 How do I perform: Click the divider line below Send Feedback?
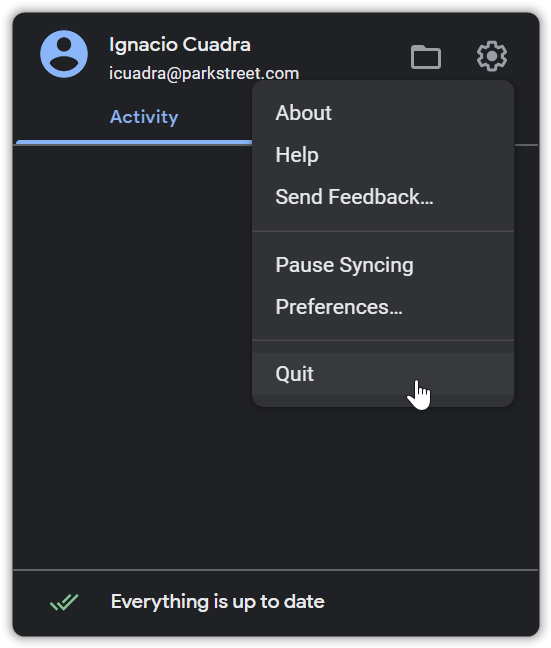pyautogui.click(x=383, y=231)
